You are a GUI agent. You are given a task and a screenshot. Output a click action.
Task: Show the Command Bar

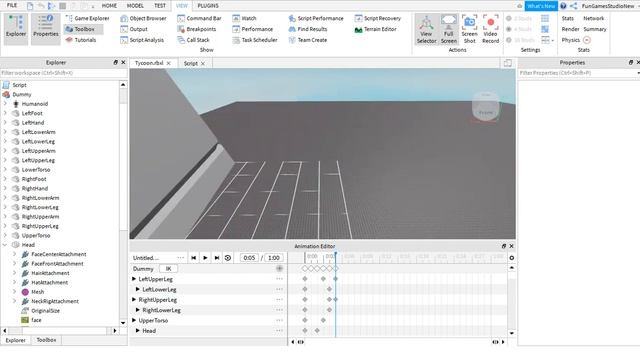[199, 18]
